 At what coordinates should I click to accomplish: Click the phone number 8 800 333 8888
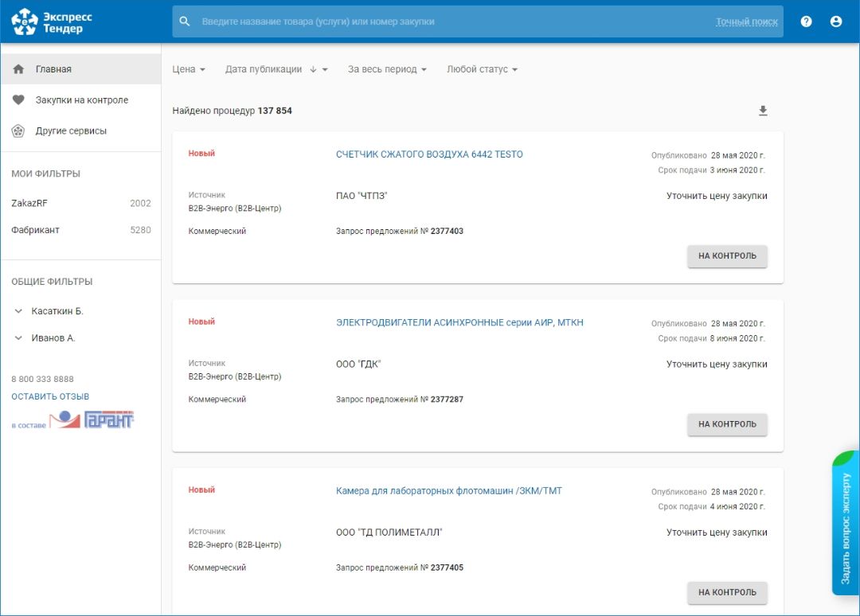click(43, 380)
